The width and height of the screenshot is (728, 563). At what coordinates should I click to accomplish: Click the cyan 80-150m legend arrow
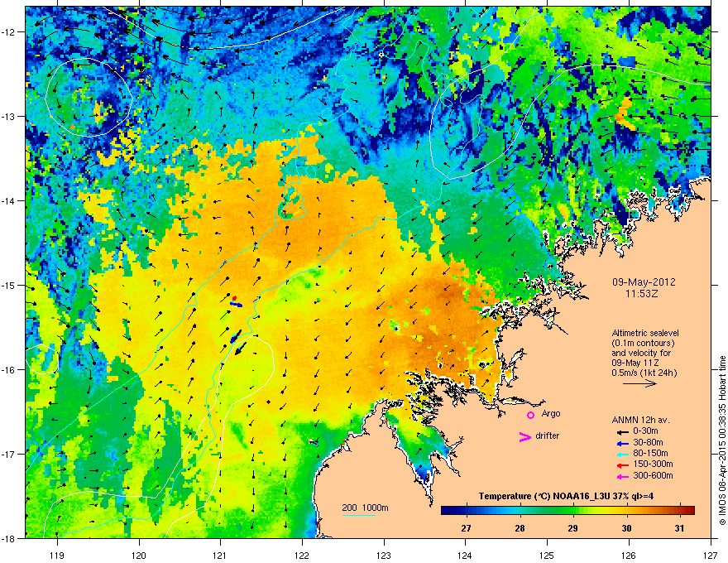point(622,454)
